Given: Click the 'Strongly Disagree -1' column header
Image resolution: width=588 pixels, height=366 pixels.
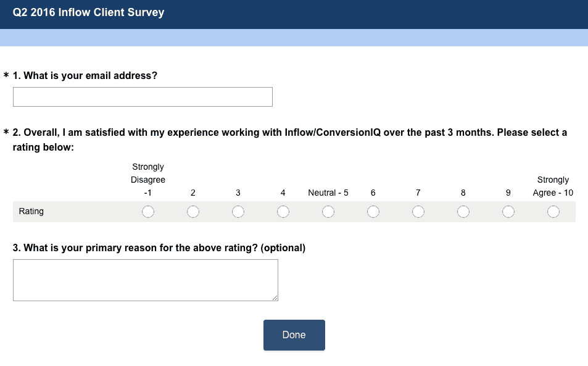Looking at the screenshot, I should pos(147,180).
